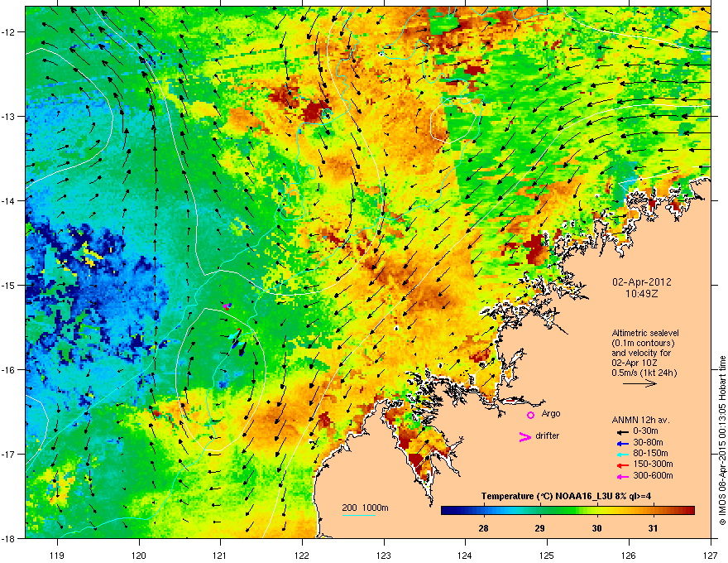Screen dimensions: 728x563
Task: Click the '300-600m' depth label
Action: [653, 475]
